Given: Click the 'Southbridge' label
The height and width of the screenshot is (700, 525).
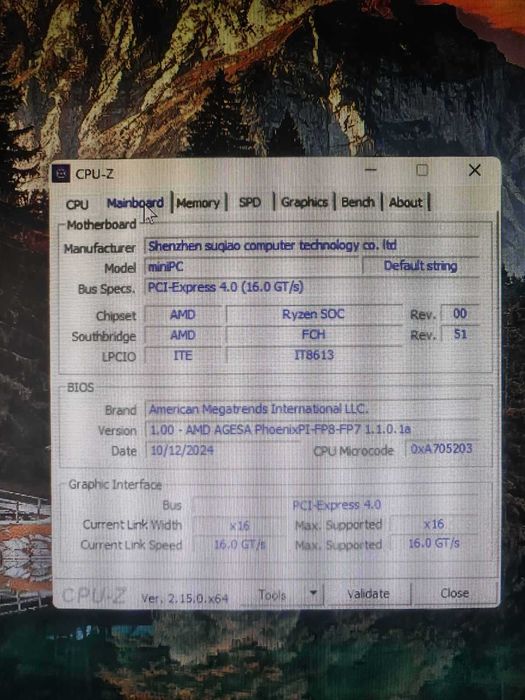Looking at the screenshot, I should [104, 336].
